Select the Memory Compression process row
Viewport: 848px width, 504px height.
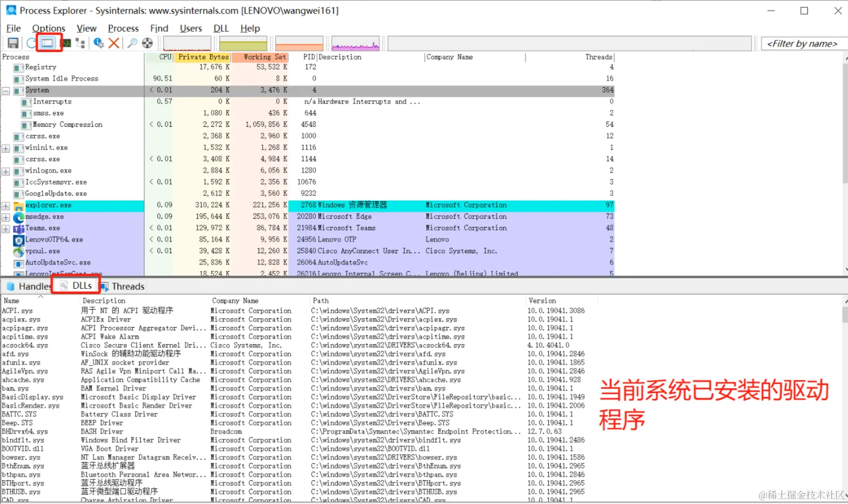[x=307, y=125]
